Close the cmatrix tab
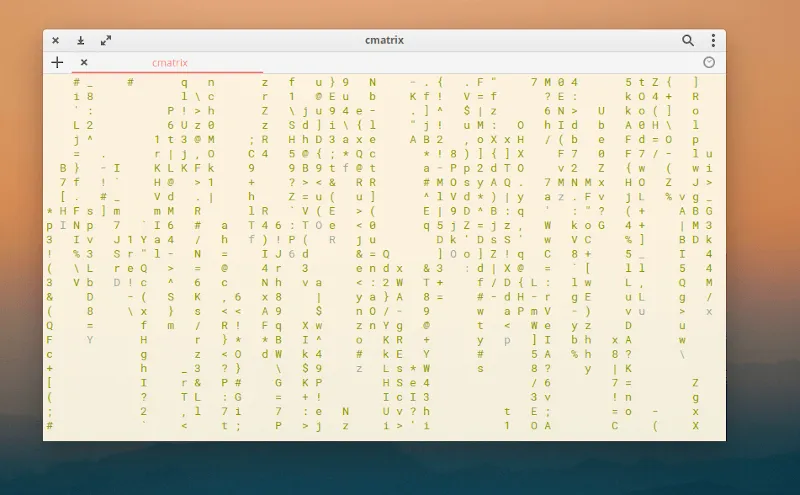This screenshot has height=495, width=800. (84, 62)
